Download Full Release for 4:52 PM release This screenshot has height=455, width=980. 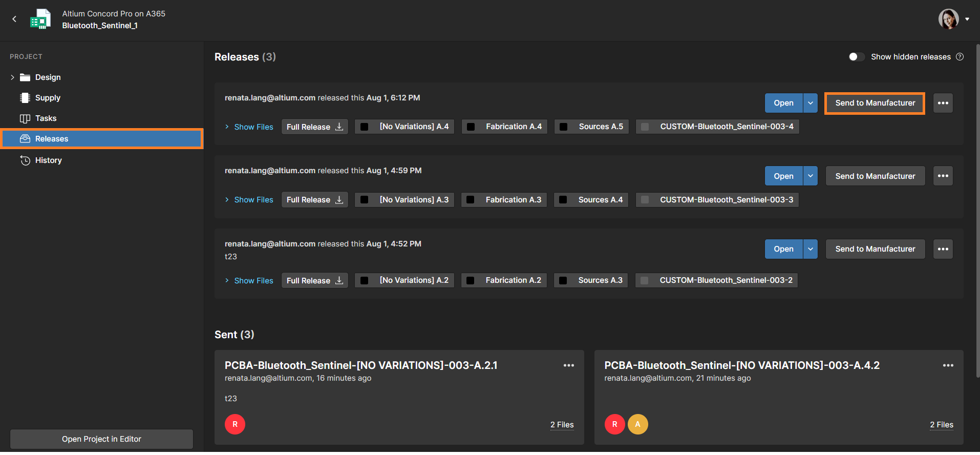pos(315,281)
